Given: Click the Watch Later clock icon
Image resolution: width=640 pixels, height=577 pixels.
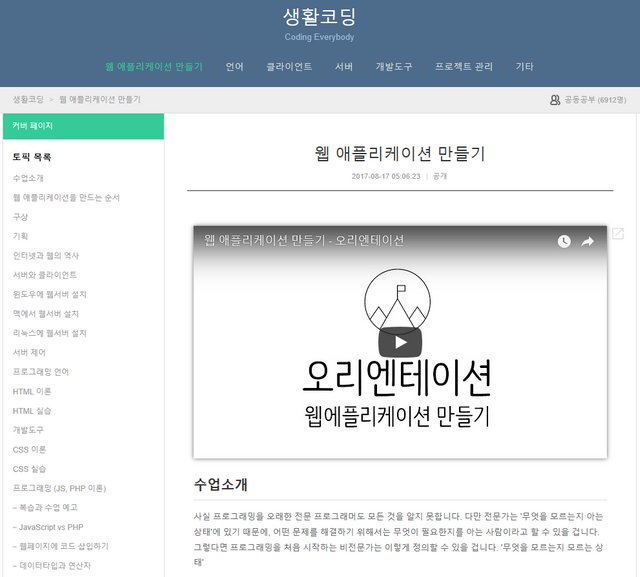Looking at the screenshot, I should pos(564,242).
